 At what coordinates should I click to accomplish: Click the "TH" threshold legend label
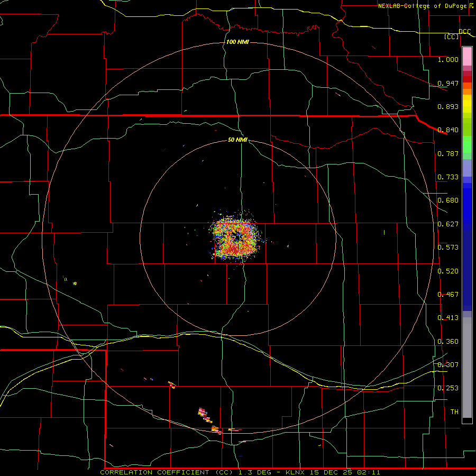(x=454, y=412)
